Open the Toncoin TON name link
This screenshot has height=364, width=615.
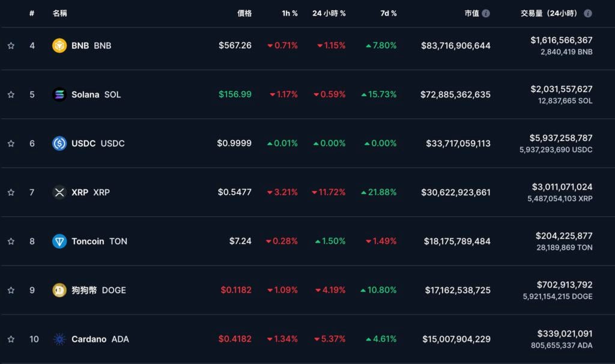[99, 241]
